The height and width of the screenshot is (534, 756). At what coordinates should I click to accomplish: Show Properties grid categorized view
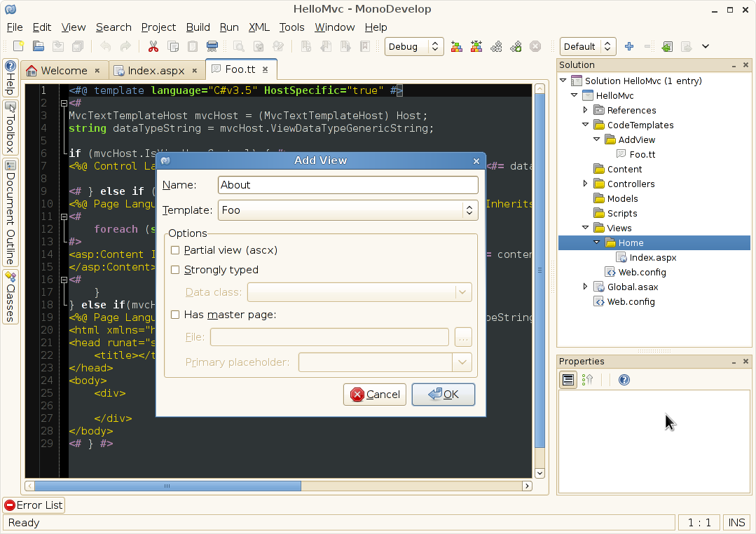(568, 380)
